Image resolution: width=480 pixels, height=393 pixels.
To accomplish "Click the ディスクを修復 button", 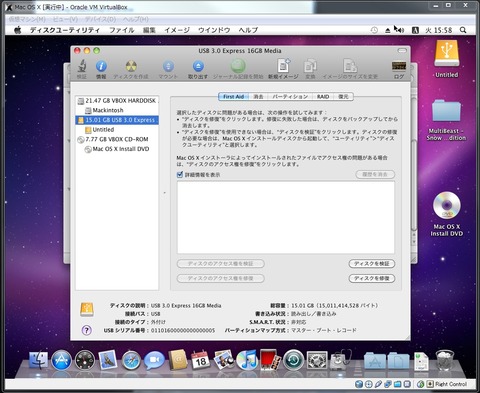I will coord(372,278).
